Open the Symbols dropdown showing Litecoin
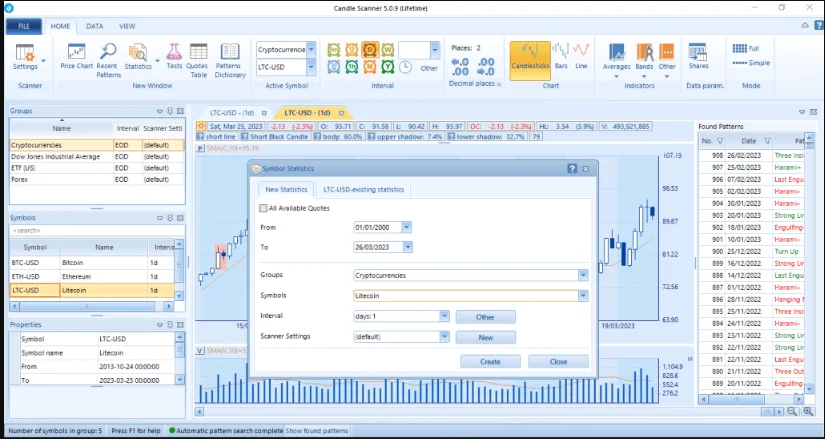This screenshot has width=825, height=439. pos(582,295)
